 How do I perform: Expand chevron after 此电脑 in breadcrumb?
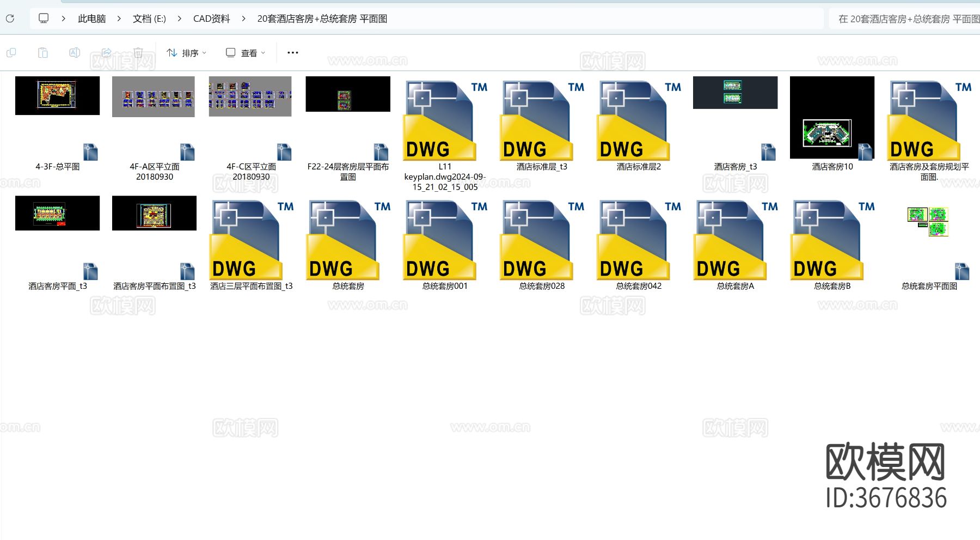[119, 19]
